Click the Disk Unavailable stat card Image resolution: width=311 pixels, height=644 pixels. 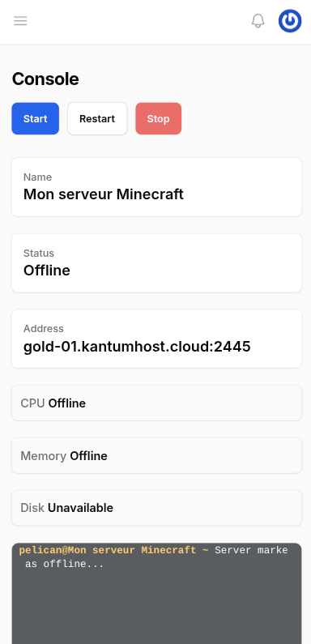pyautogui.click(x=156, y=508)
